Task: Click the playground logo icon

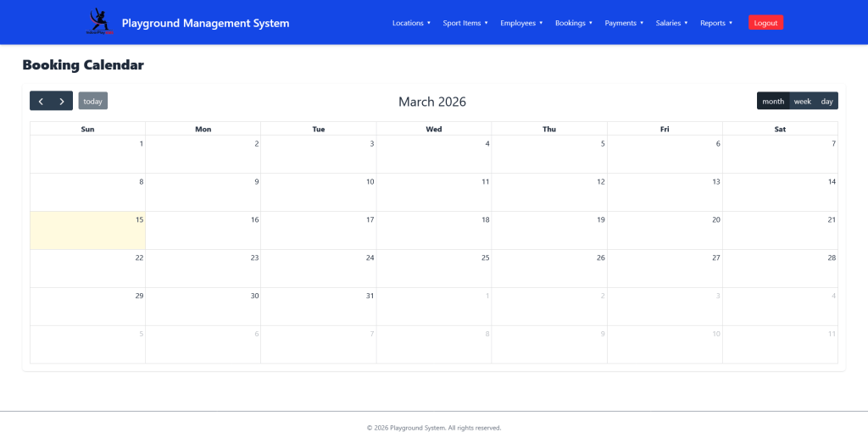Action: tap(99, 22)
